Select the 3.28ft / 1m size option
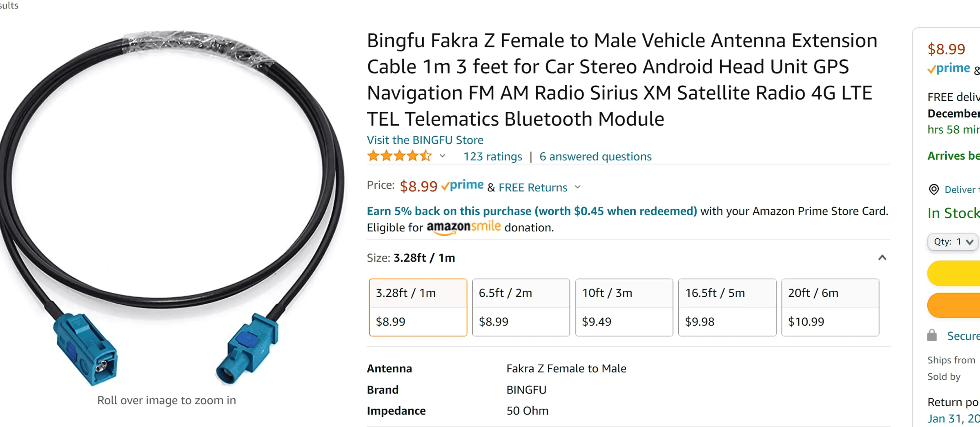The image size is (980, 427). click(x=418, y=307)
